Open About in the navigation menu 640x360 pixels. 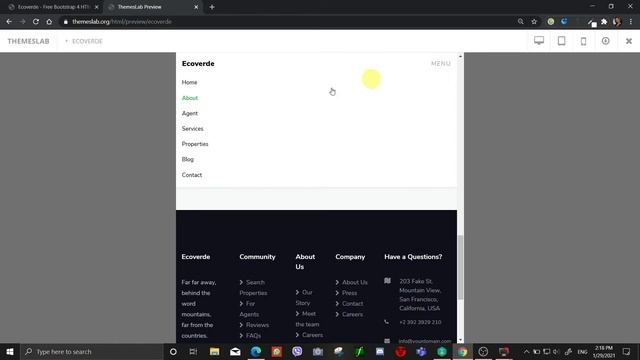click(x=190, y=98)
